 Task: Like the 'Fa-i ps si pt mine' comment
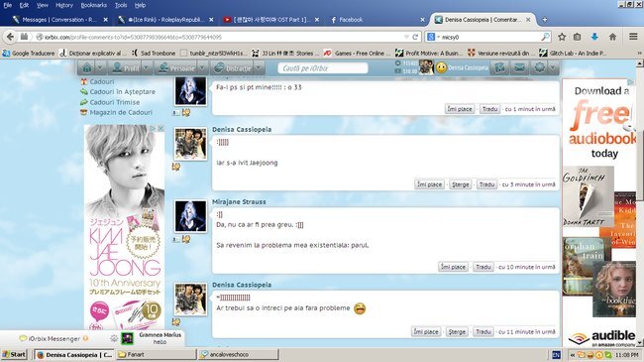click(x=459, y=109)
